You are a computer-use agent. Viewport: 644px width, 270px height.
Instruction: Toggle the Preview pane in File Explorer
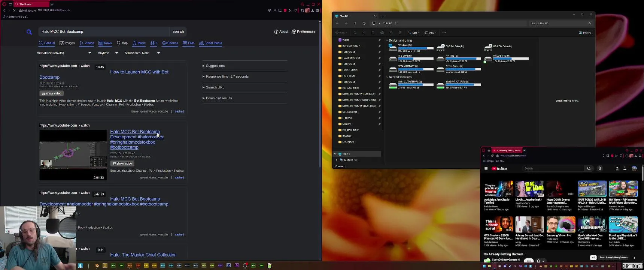point(585,33)
